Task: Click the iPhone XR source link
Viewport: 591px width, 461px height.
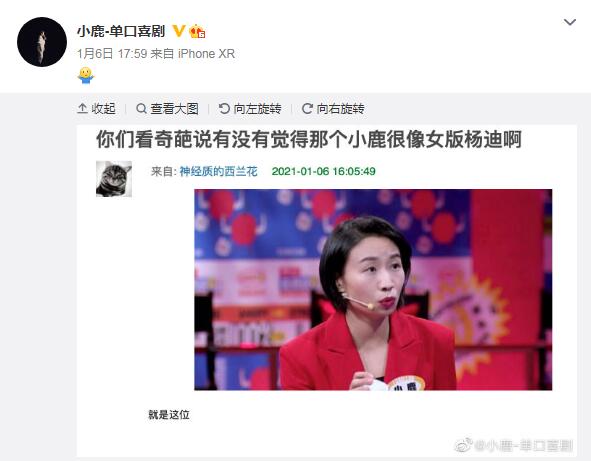Action: pos(207,54)
